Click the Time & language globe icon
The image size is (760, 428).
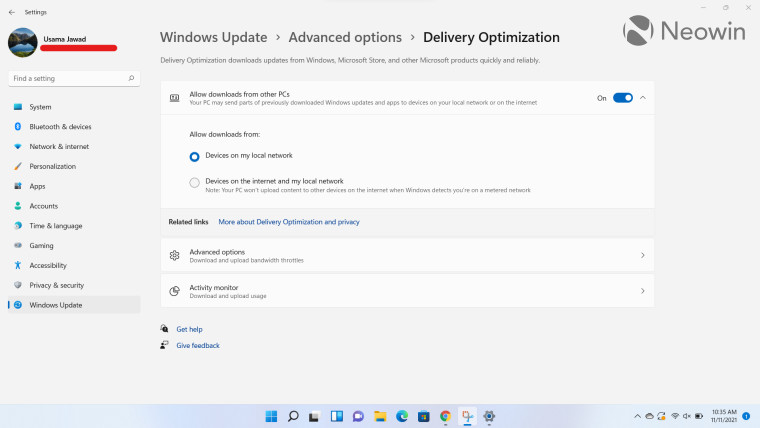click(x=18, y=225)
